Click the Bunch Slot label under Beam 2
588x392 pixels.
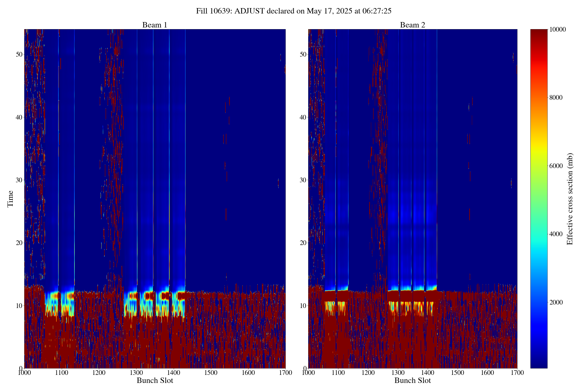tap(413, 380)
